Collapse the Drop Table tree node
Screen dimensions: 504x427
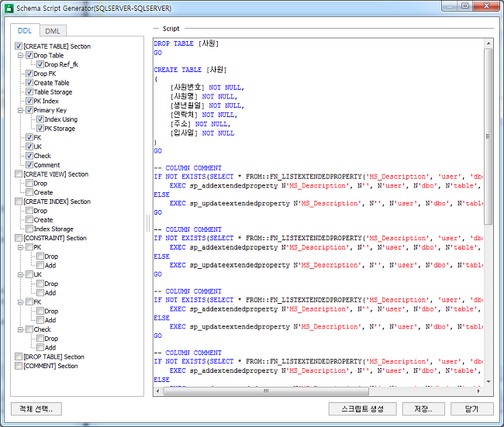21,55
